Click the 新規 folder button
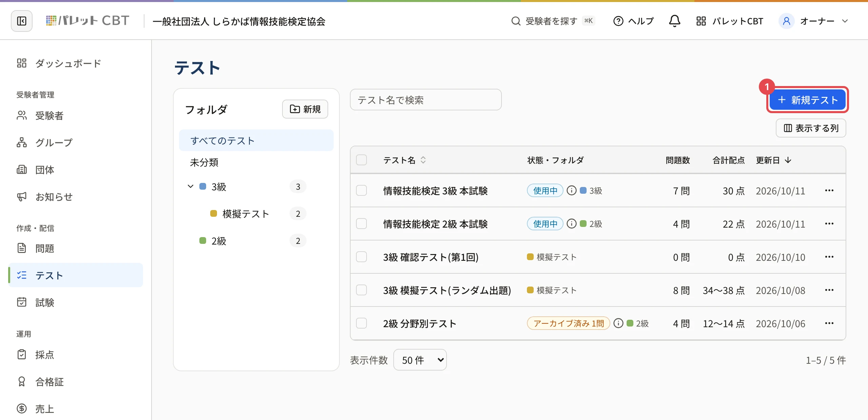Viewport: 868px width, 420px height. (x=305, y=109)
